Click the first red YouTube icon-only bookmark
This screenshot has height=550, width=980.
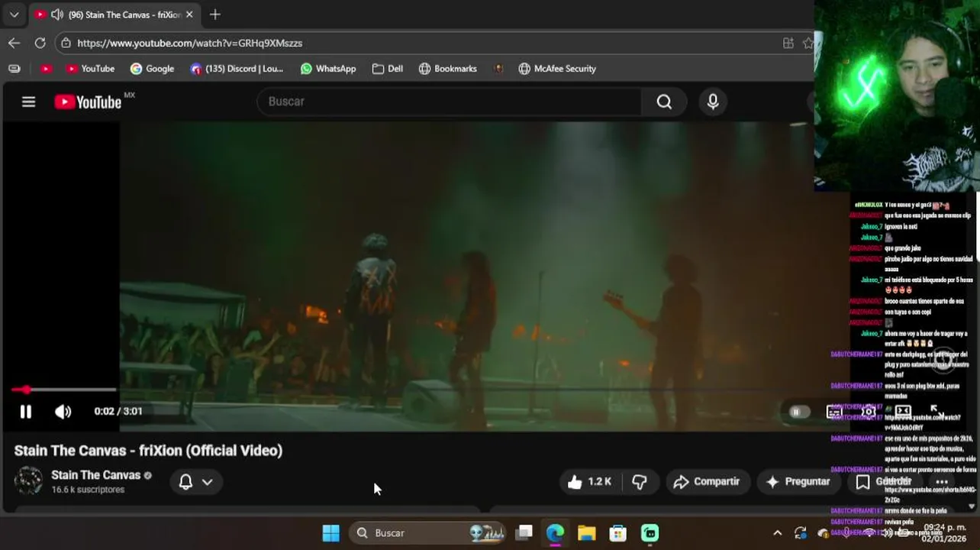pos(46,69)
